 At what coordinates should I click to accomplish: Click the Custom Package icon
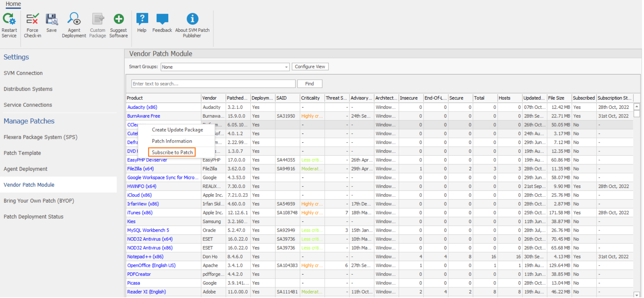click(98, 19)
